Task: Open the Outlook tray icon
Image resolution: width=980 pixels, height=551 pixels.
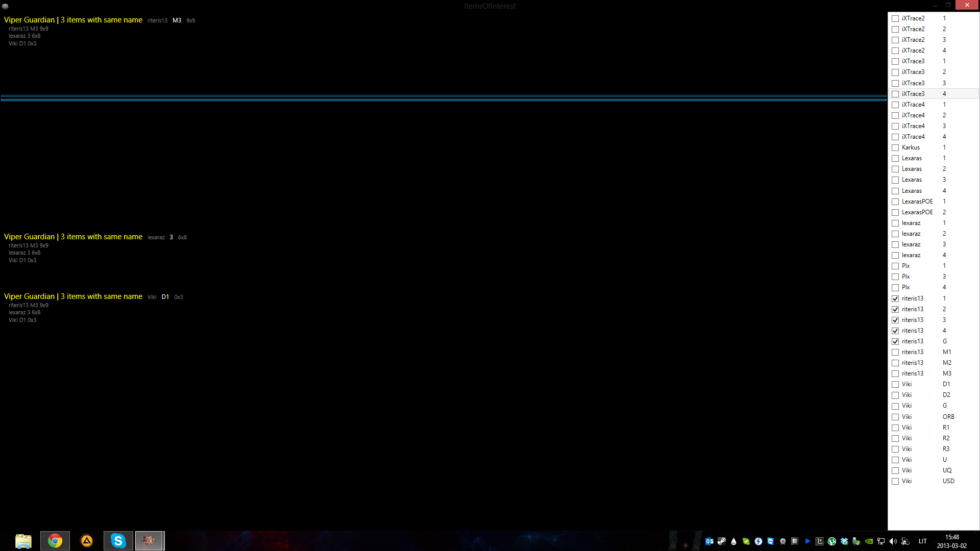Action: [x=709, y=541]
